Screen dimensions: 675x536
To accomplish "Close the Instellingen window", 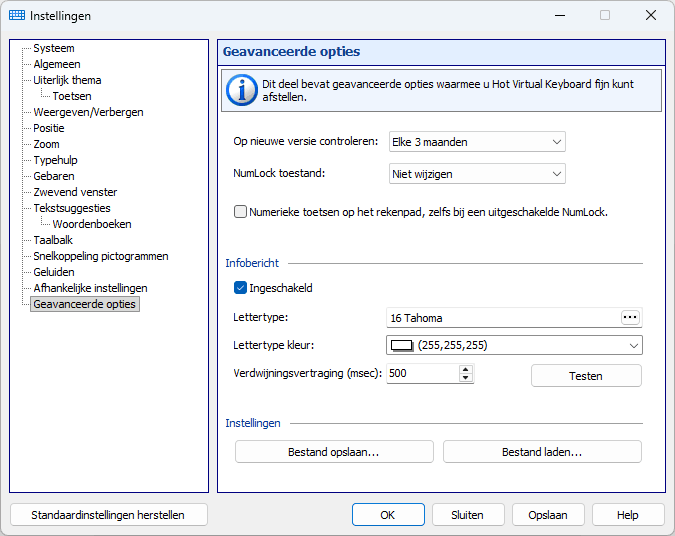I will [x=651, y=15].
